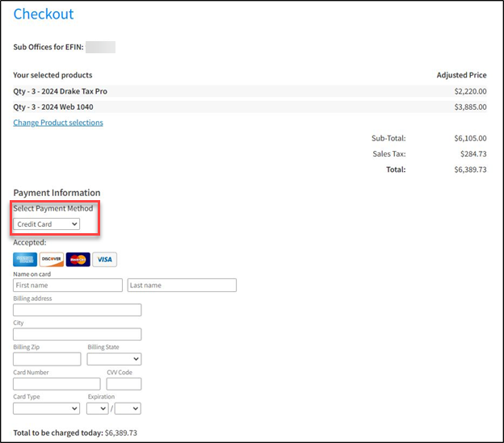Viewport: 504px width, 443px height.
Task: Click the Billing Zip input
Action: [x=47, y=359]
